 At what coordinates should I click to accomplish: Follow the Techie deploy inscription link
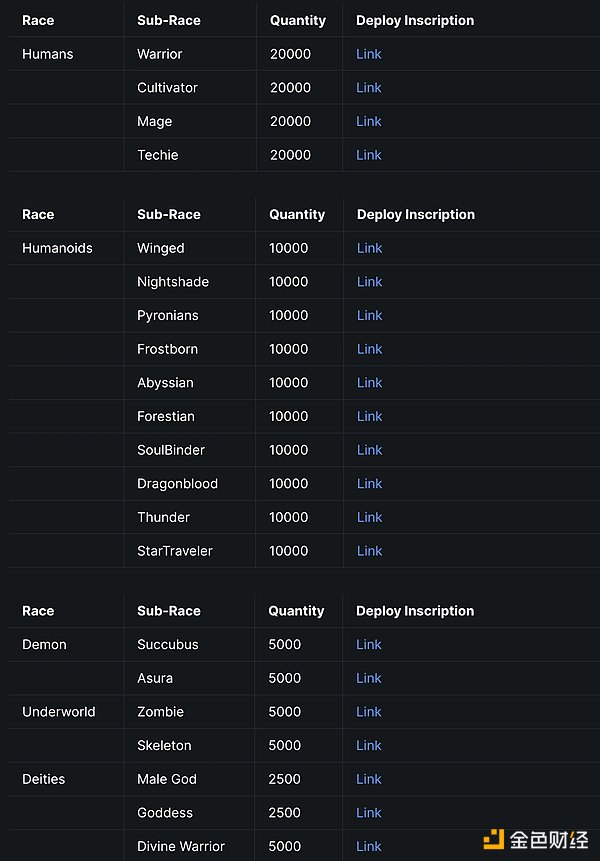coord(369,155)
